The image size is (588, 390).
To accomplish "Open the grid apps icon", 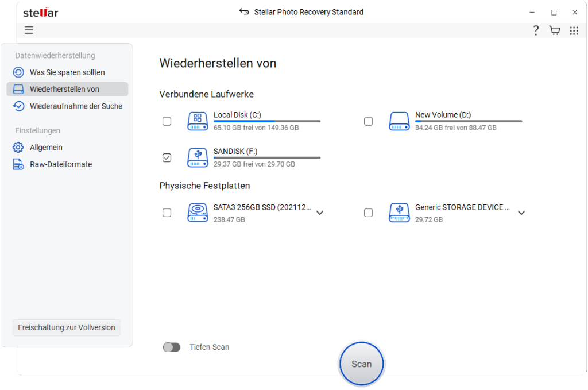I will (x=574, y=30).
